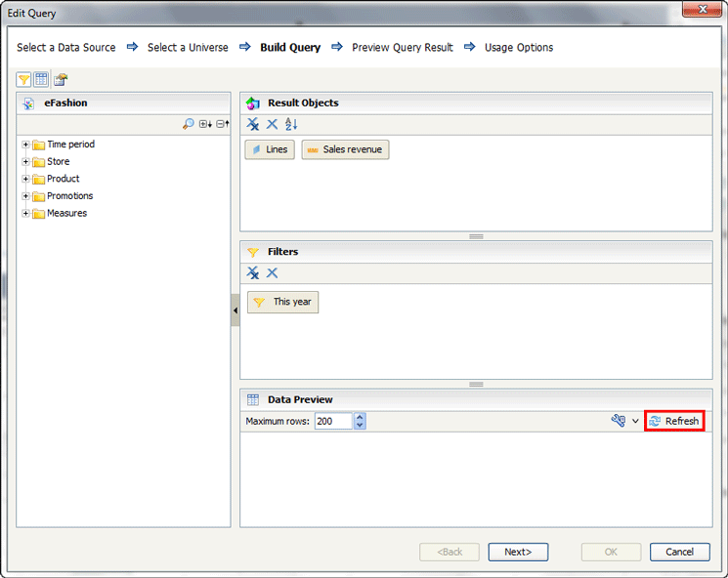728x578 pixels.
Task: Toggle the filter panel icon in top toolbar
Action: 24,79
